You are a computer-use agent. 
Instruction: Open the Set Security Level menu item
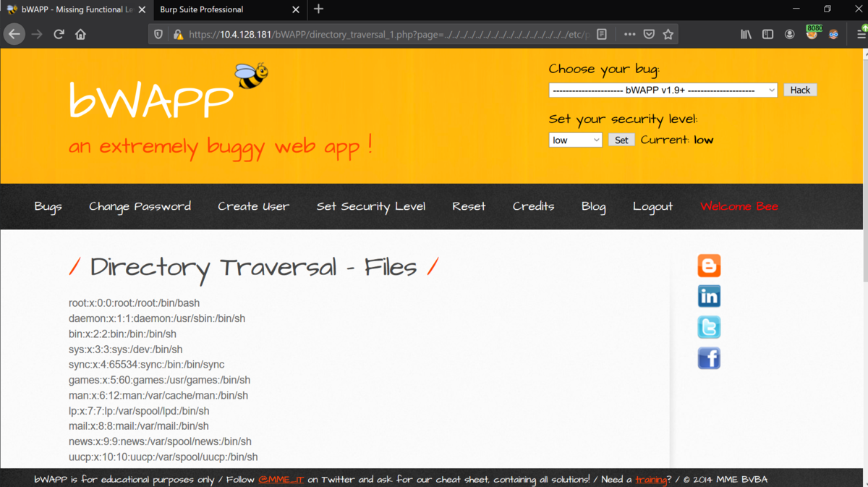pyautogui.click(x=370, y=206)
